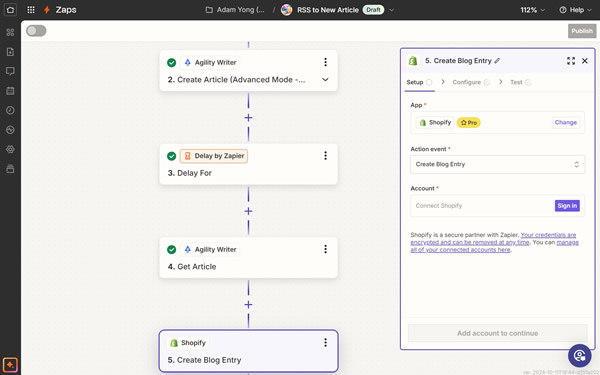Open the home icon in top bar
The width and height of the screenshot is (600, 375).
coord(10,10)
